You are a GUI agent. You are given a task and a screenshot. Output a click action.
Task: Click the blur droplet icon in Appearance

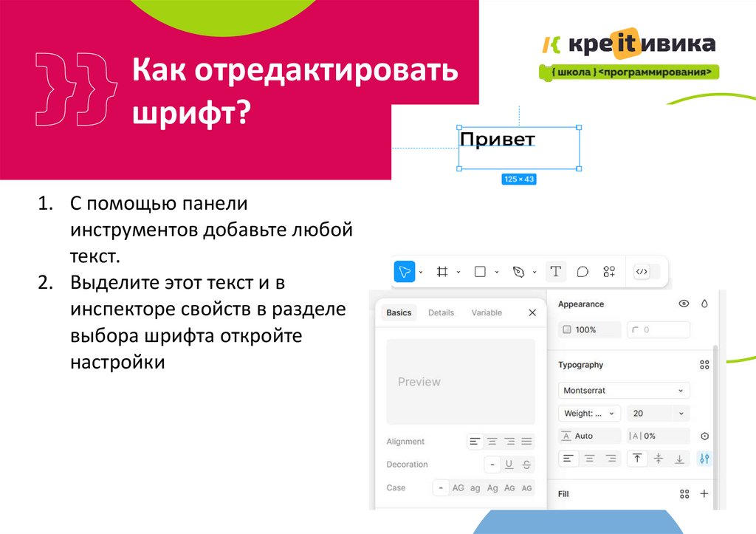705,303
